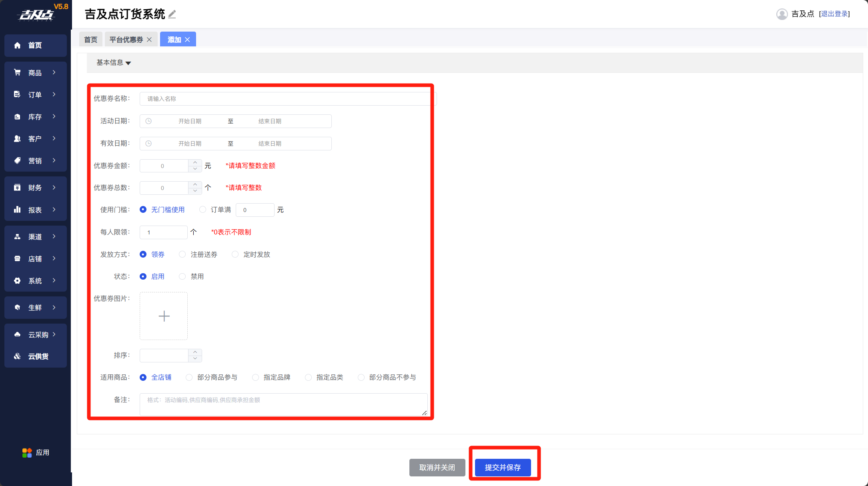Expand the 客户 sidebar submenu arrow

tap(54, 138)
